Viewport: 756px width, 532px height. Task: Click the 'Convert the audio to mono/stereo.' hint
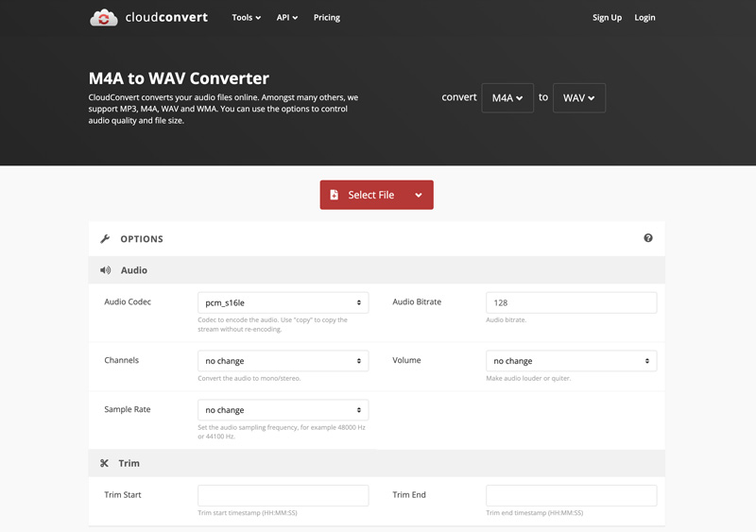pyautogui.click(x=249, y=378)
